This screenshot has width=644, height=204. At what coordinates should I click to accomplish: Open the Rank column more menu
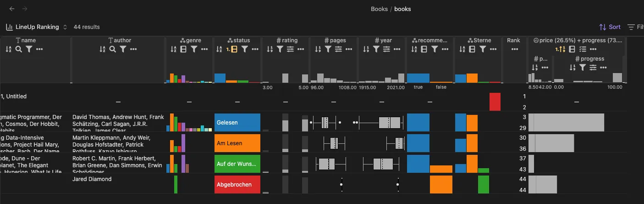click(x=514, y=49)
